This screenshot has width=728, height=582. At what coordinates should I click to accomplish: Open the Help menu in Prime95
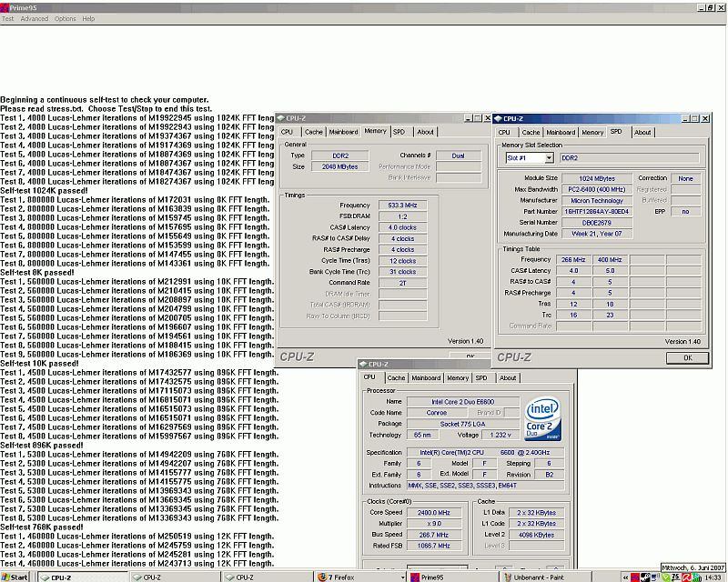(88, 18)
